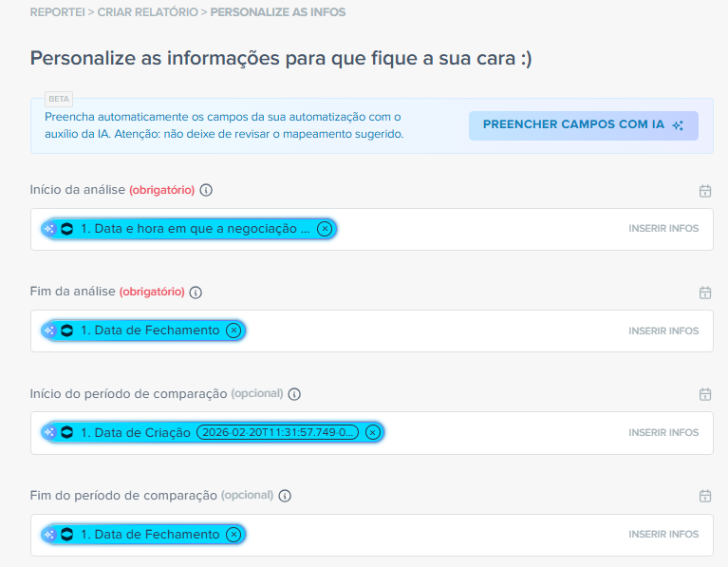
Task: Open calendar icon for Fim da análise
Action: click(705, 293)
